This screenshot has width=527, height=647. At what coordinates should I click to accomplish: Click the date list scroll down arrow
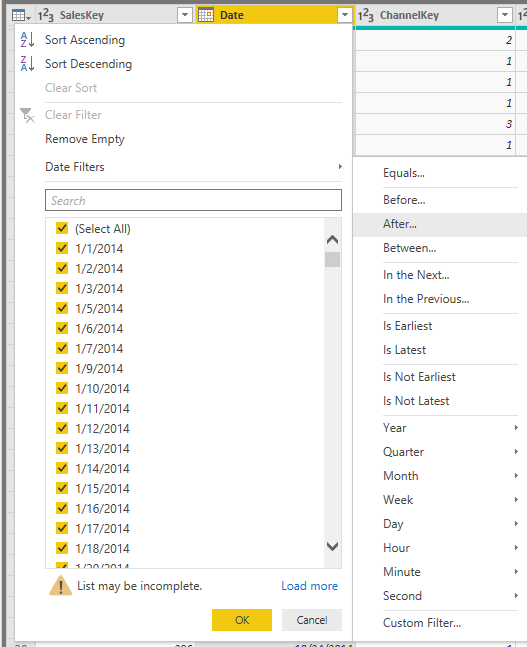(332, 546)
